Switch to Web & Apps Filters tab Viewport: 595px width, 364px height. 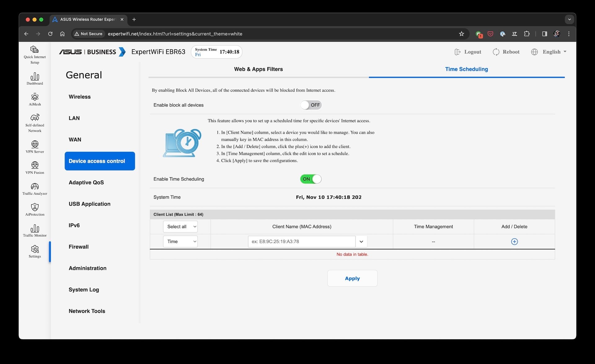(x=258, y=69)
